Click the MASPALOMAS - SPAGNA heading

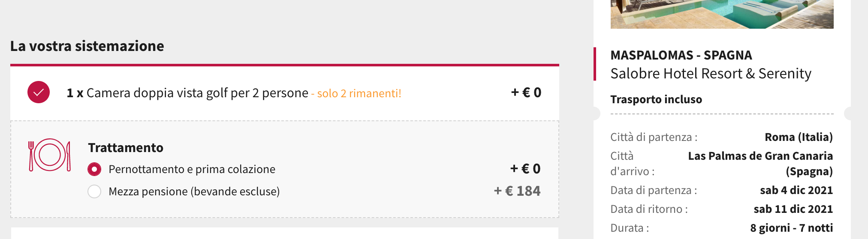681,55
